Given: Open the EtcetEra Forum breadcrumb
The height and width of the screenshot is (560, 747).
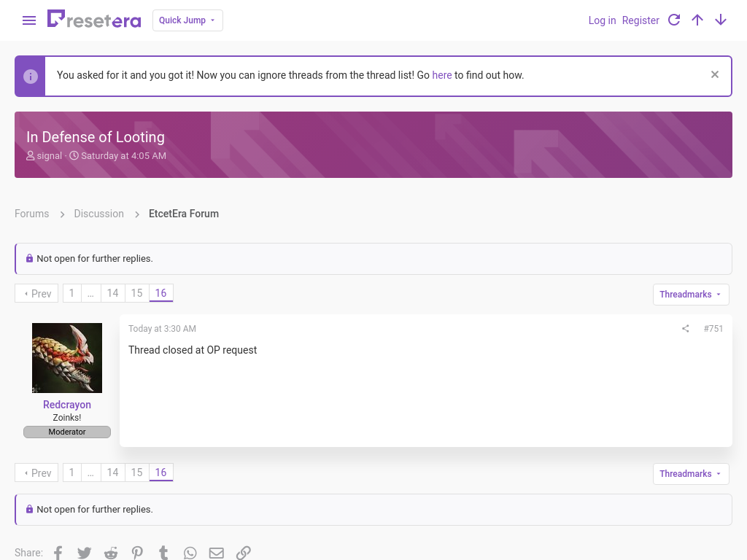Looking at the screenshot, I should point(183,214).
